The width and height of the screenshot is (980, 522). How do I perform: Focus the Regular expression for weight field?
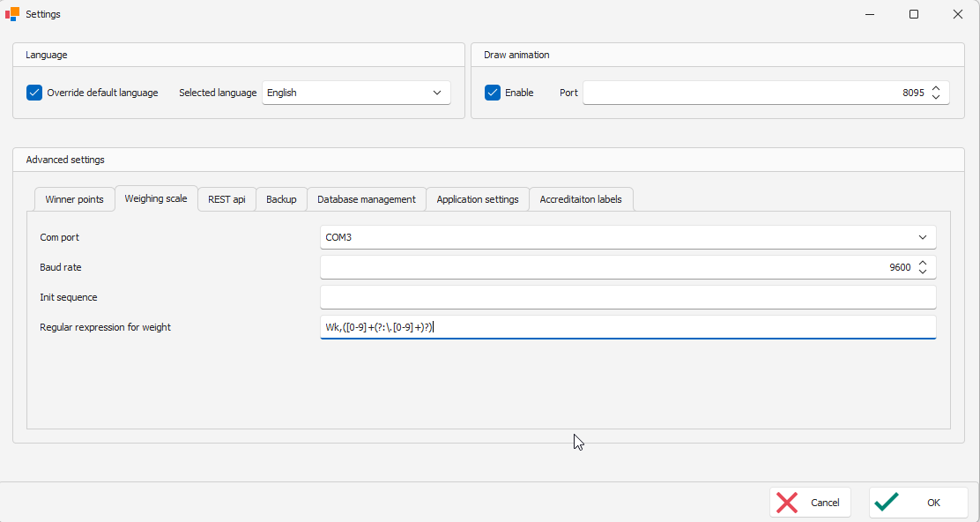(627, 327)
